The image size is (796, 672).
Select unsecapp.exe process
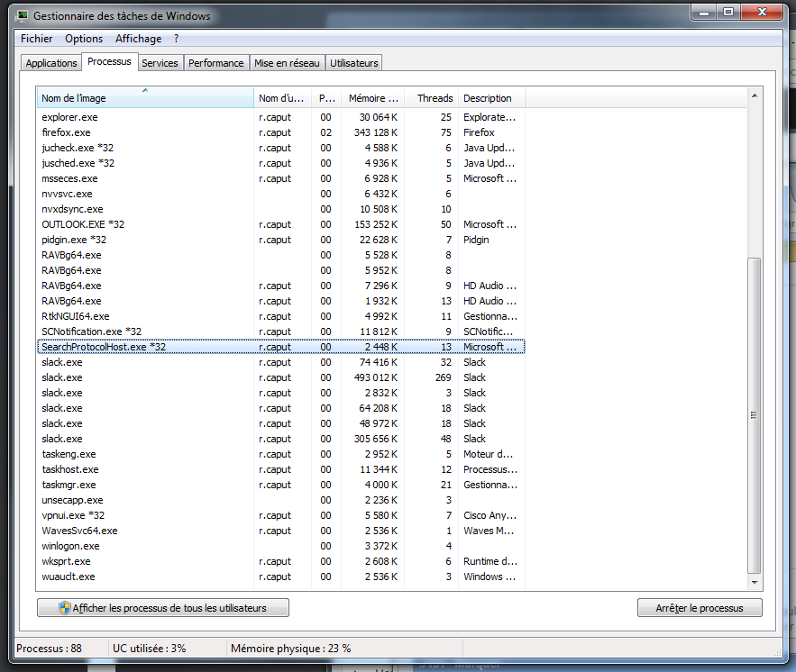coord(280,500)
